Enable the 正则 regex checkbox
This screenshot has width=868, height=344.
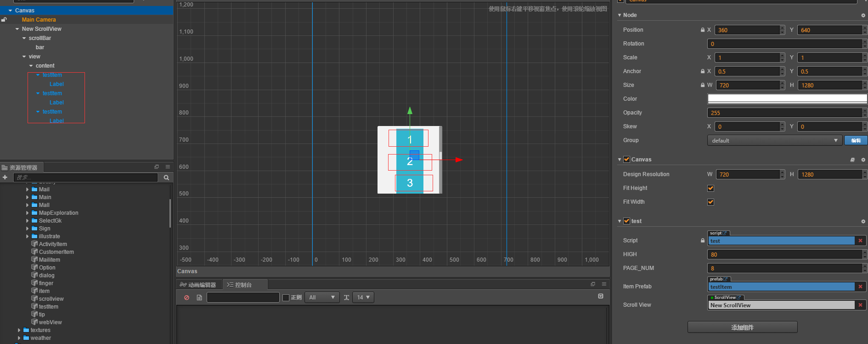pyautogui.click(x=286, y=298)
